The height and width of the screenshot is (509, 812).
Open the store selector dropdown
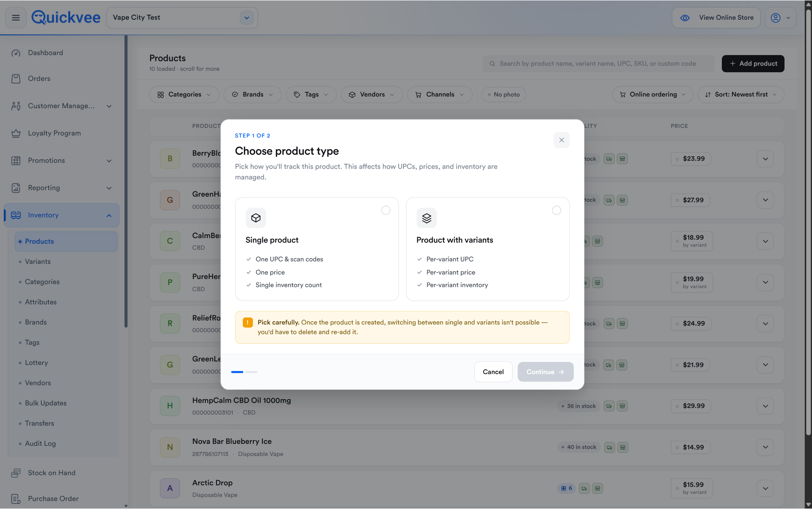pyautogui.click(x=247, y=18)
